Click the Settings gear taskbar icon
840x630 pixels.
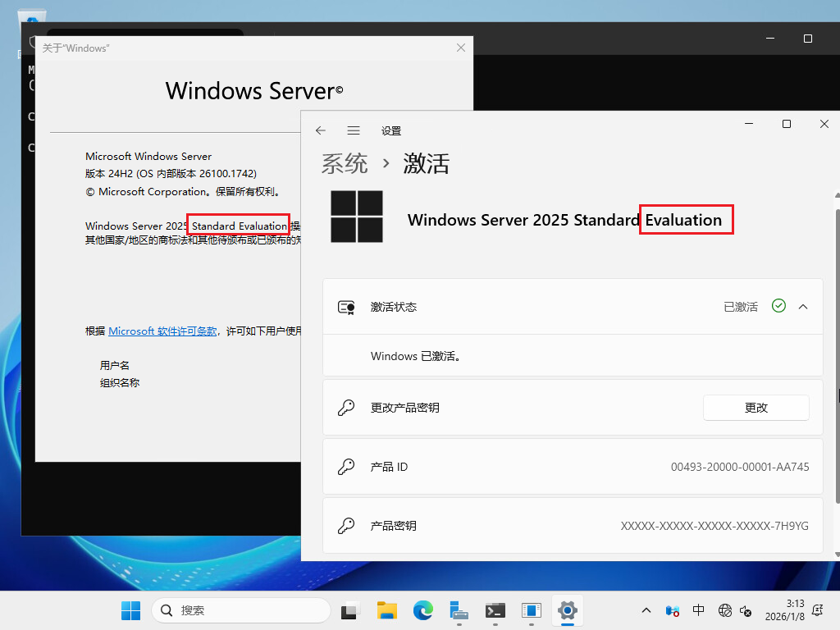coord(567,610)
